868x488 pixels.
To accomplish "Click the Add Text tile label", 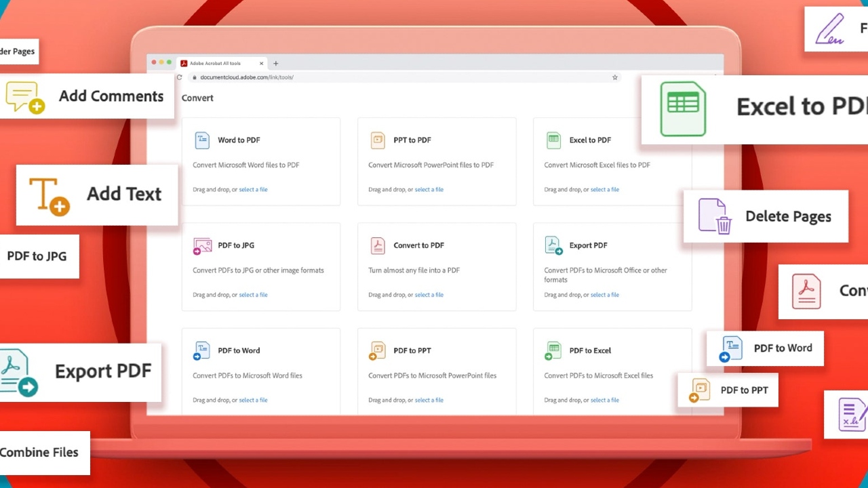I will pos(124,194).
